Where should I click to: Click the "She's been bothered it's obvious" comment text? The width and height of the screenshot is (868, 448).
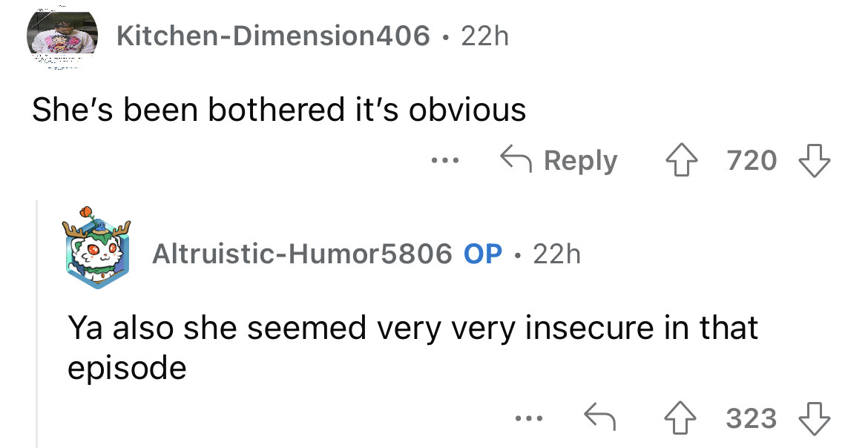[x=278, y=110]
